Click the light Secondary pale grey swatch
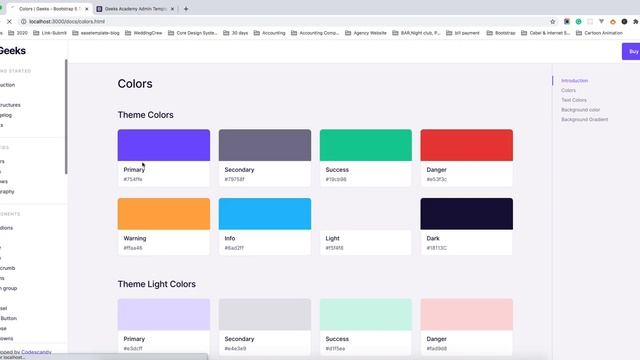The image size is (640, 360). (x=264, y=314)
